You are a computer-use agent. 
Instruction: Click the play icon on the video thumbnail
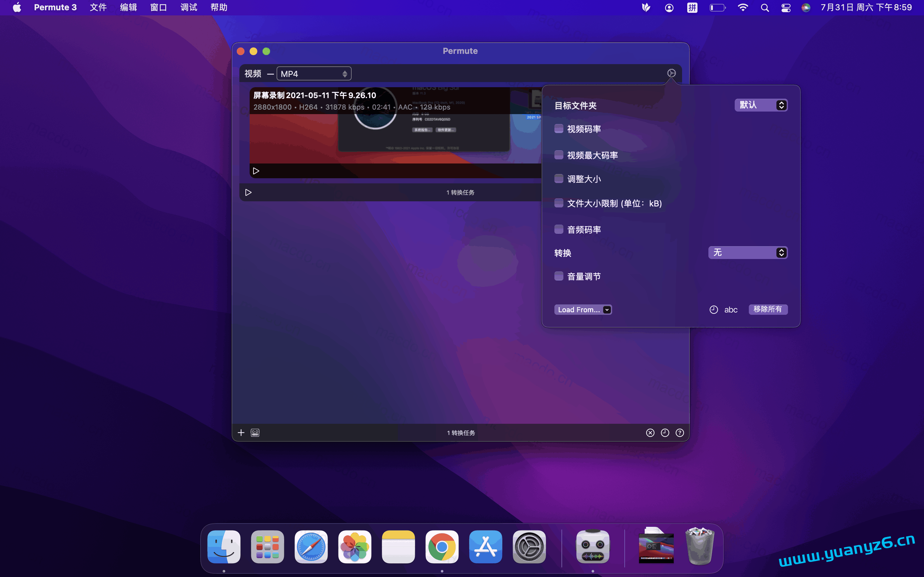click(256, 171)
